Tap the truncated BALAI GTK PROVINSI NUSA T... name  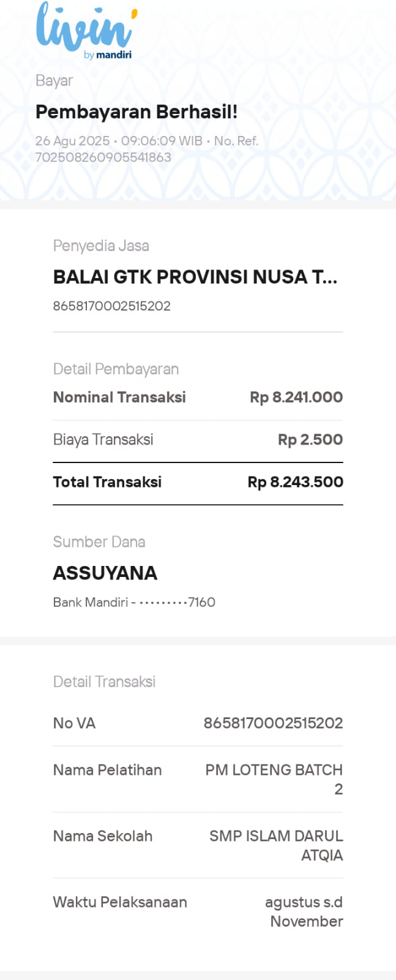(195, 277)
